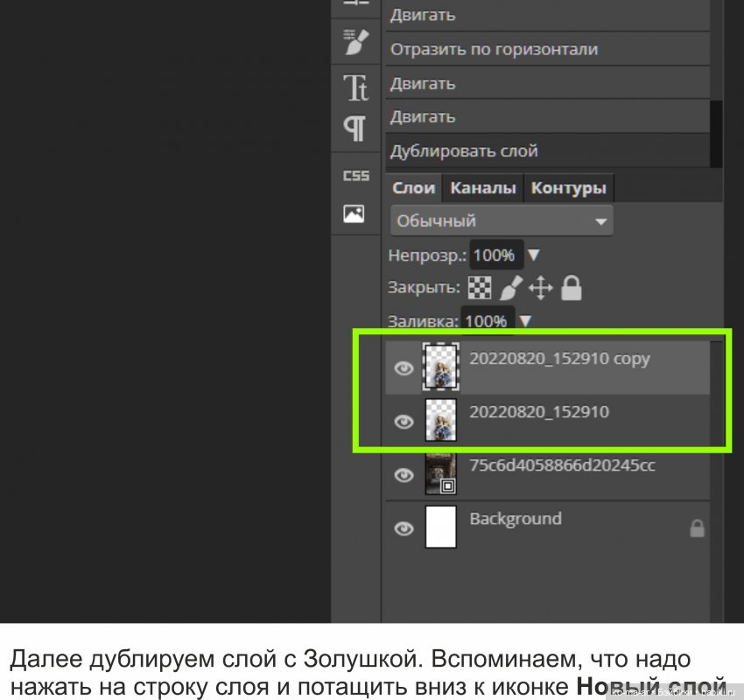The height and width of the screenshot is (700, 744).
Task: Select the Mixer Brush tool icon
Action: click(355, 43)
